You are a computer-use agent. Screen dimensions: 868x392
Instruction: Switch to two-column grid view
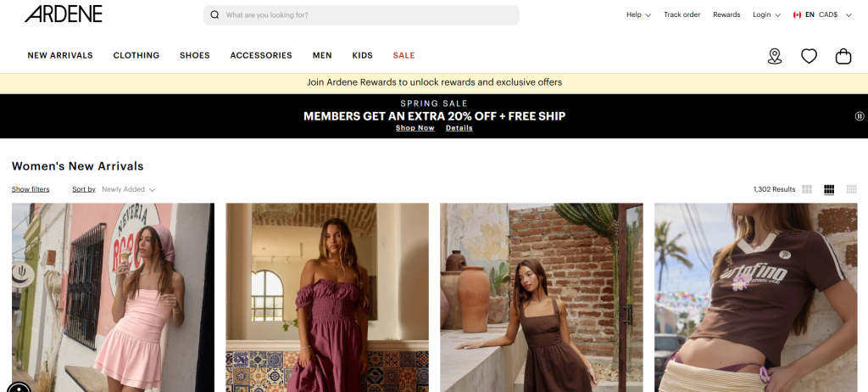(x=807, y=189)
